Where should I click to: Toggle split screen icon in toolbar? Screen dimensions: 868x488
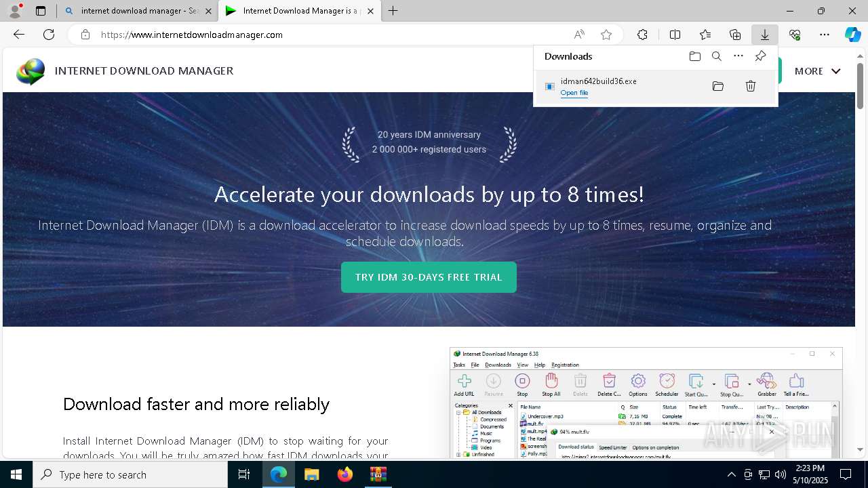(x=675, y=35)
